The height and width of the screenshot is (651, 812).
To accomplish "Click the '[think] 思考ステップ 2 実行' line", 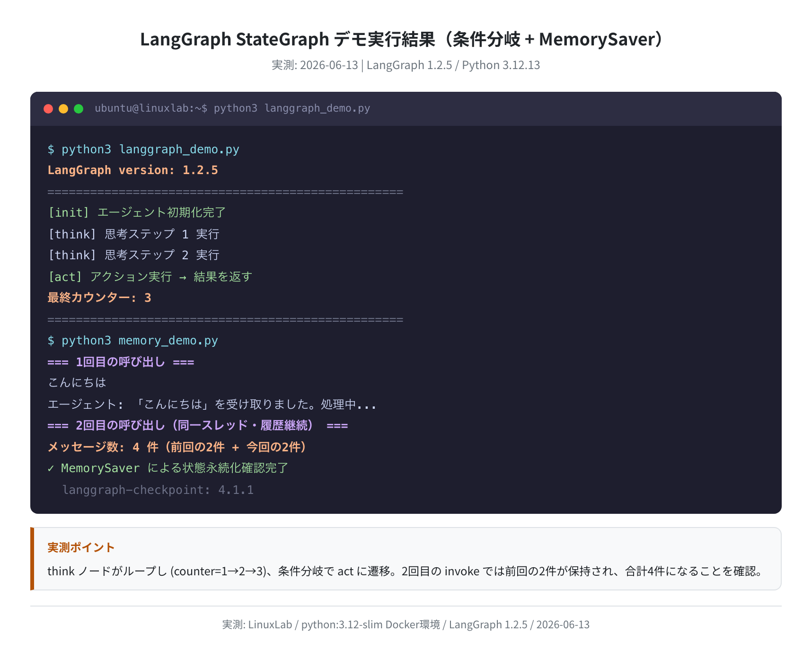I will [133, 255].
